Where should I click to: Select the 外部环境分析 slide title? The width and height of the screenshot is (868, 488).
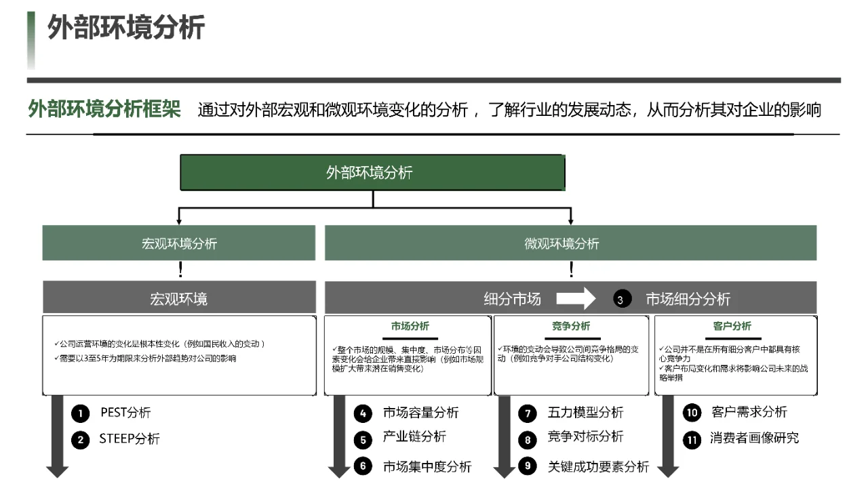(125, 30)
